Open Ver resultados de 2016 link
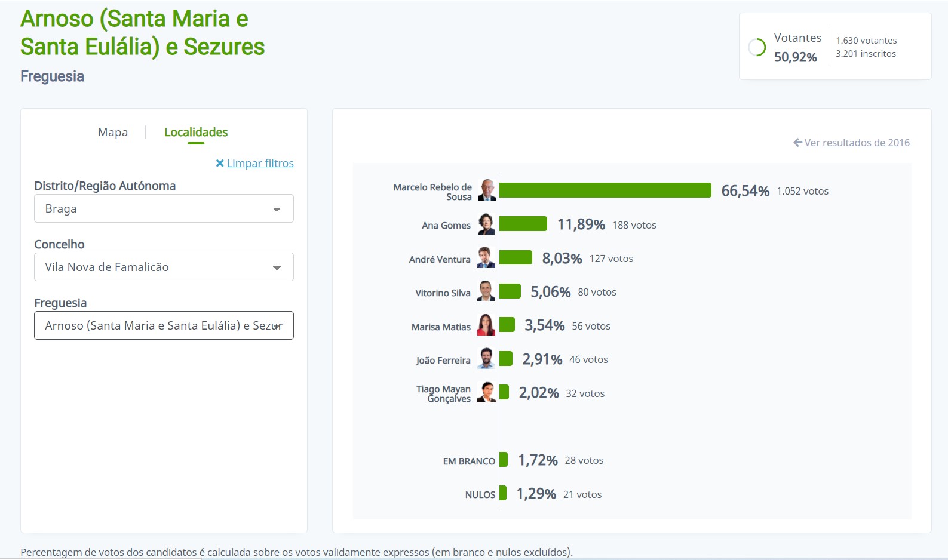This screenshot has width=948, height=560. tap(857, 143)
